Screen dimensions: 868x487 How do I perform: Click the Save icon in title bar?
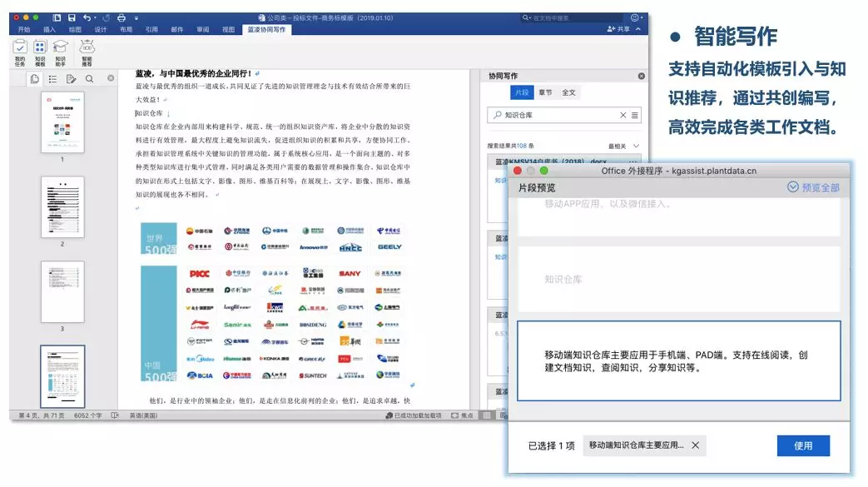[72, 17]
